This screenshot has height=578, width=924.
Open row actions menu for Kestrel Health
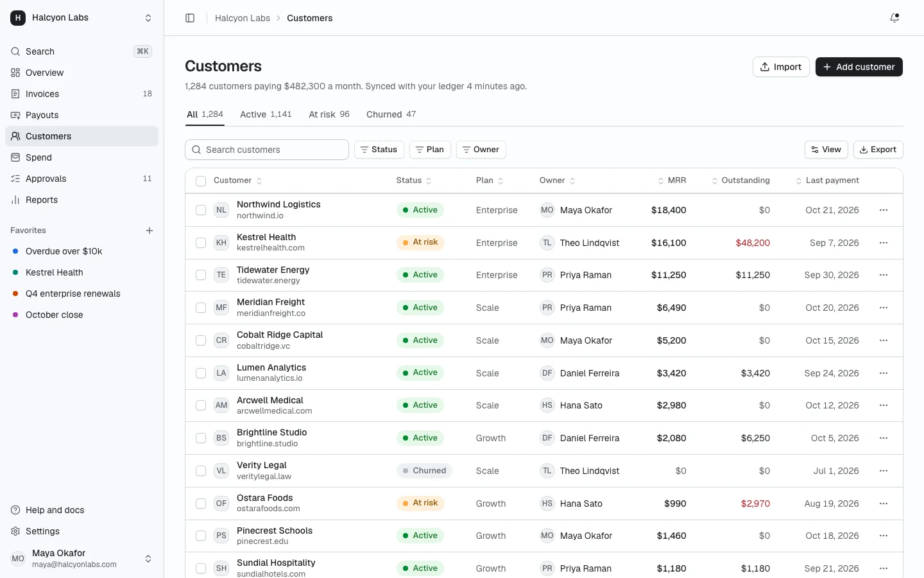click(x=884, y=243)
